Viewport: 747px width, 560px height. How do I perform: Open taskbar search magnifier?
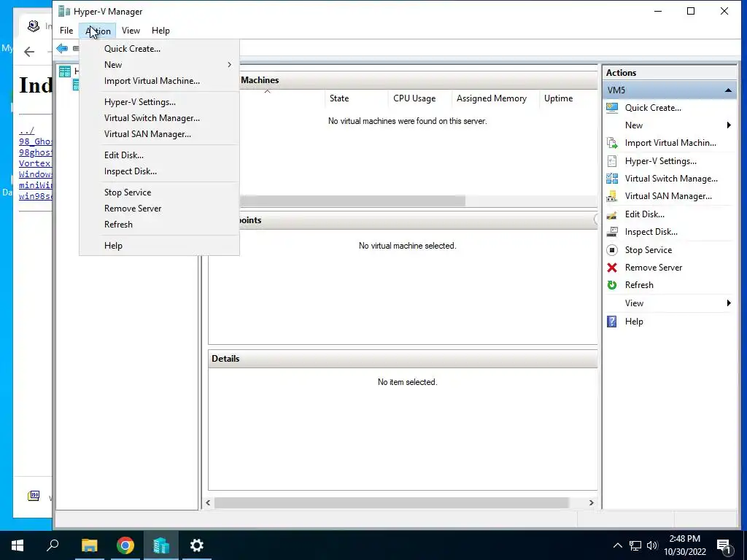click(x=53, y=545)
